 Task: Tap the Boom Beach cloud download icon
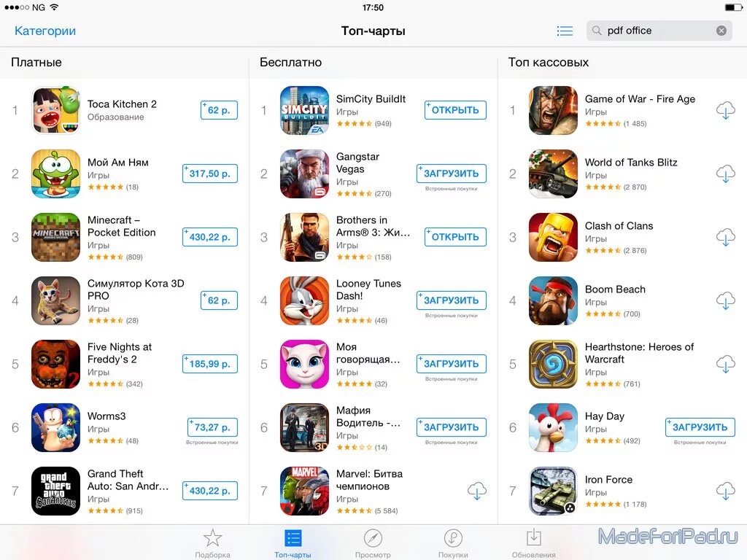coord(726,300)
